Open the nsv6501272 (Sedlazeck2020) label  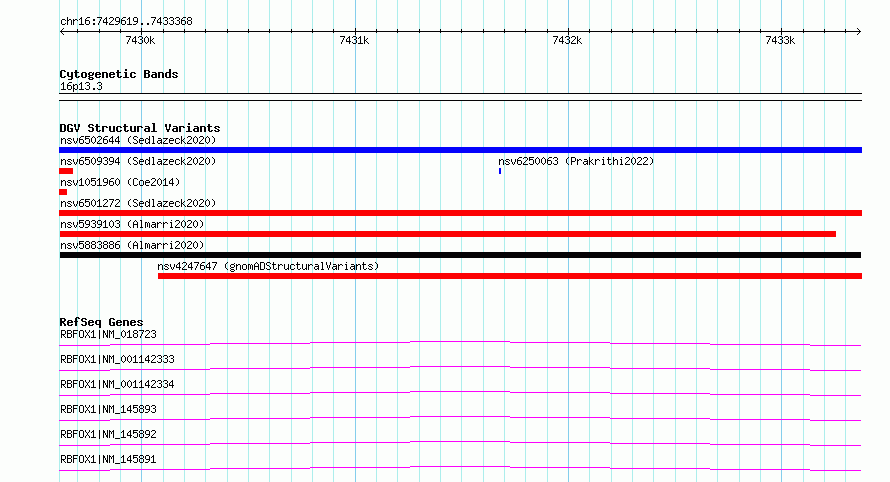click(x=138, y=203)
